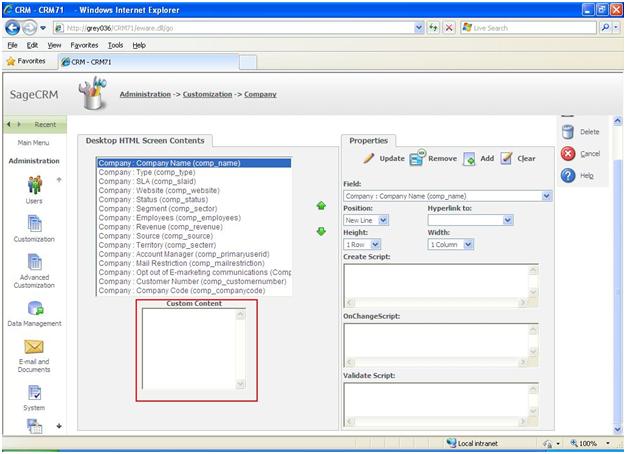Open Favorites with the star icon

pos(11,61)
